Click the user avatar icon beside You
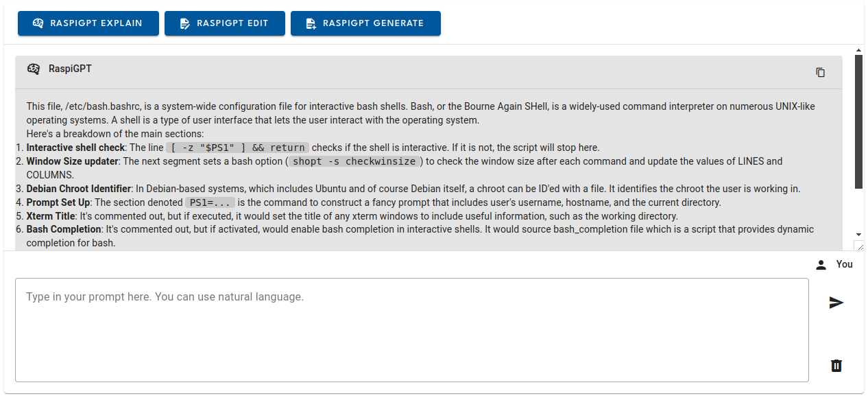 click(x=821, y=265)
